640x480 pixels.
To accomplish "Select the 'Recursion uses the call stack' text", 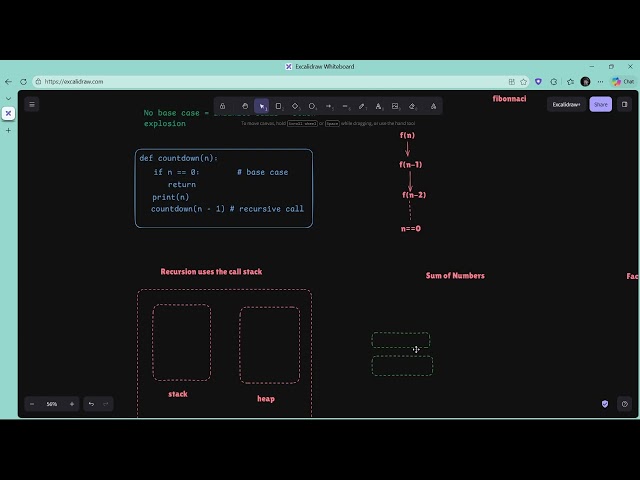I will [211, 271].
